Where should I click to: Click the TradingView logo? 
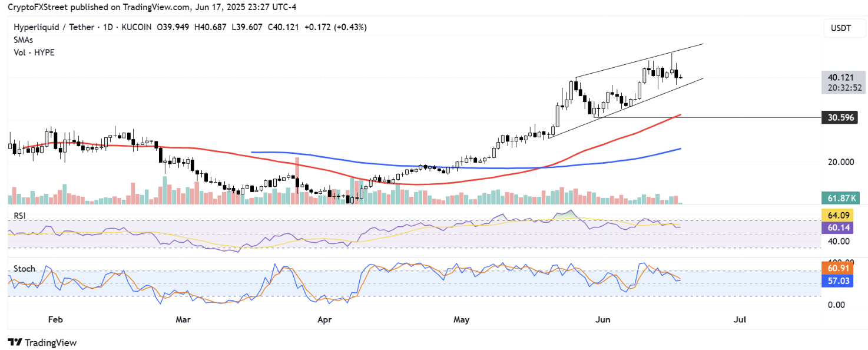(x=42, y=342)
